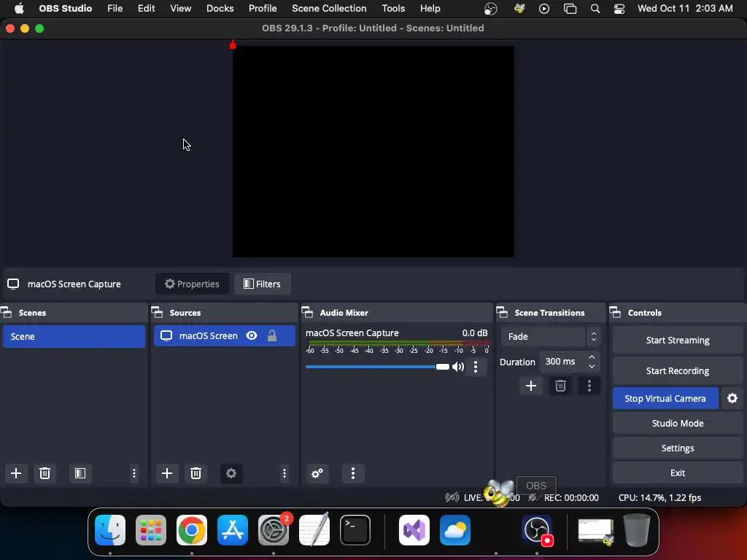Open the Profile menu
This screenshot has height=560, width=747.
tap(263, 9)
